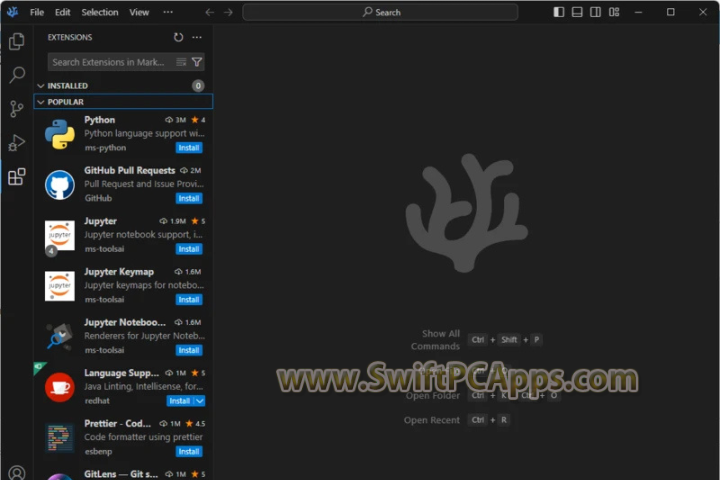Viewport: 720px width, 480px height.
Task: Open the overflow menu ellipsis in menu bar
Action: [168, 12]
